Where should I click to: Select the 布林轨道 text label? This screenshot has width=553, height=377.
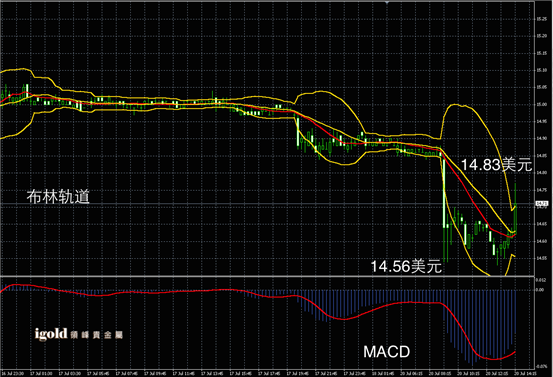[x=58, y=196]
